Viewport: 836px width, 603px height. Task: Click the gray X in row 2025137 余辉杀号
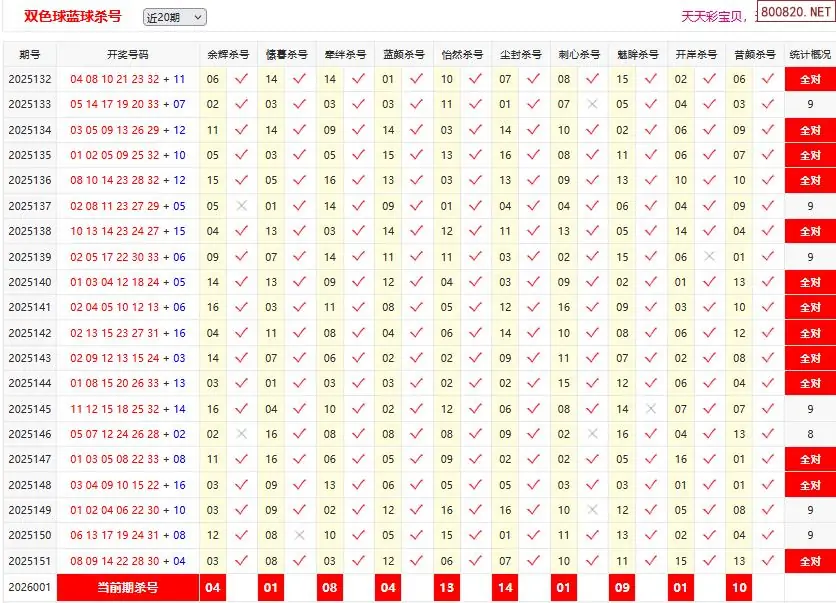[x=241, y=206]
